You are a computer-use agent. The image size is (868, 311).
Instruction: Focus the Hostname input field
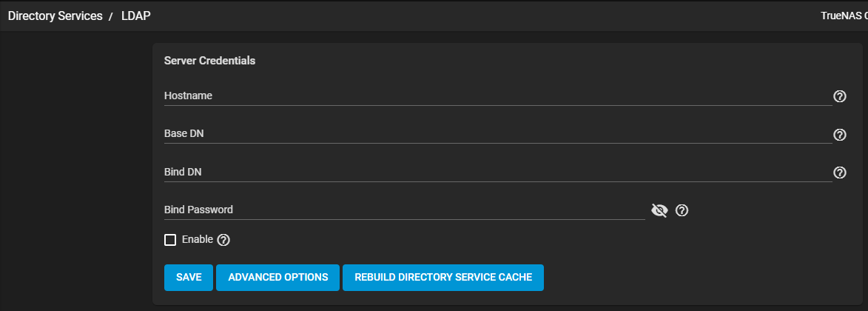497,96
